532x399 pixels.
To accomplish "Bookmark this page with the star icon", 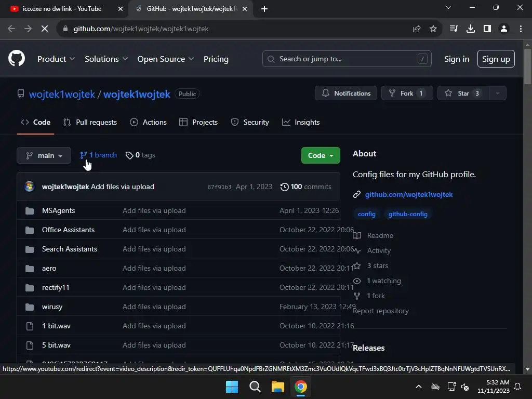I will [x=433, y=29].
